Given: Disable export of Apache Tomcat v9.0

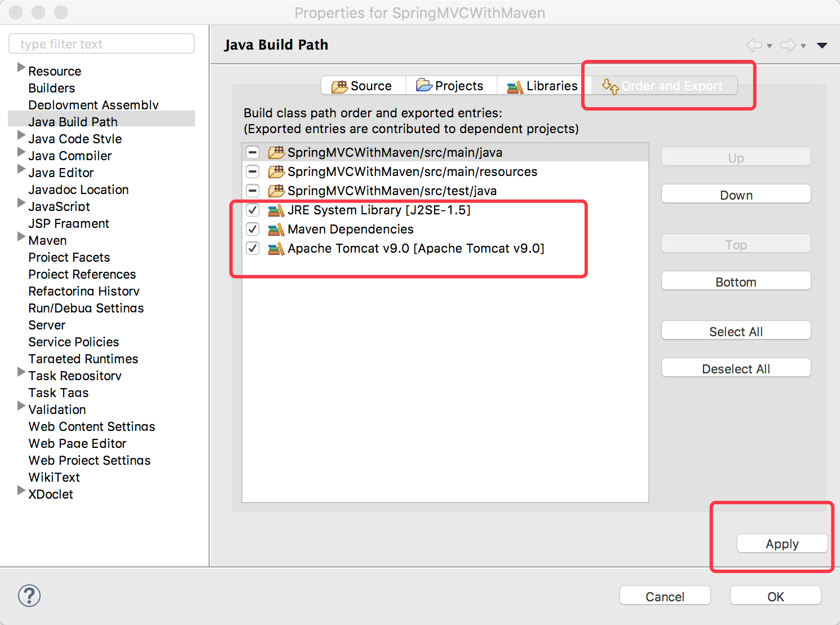Looking at the screenshot, I should [252, 248].
